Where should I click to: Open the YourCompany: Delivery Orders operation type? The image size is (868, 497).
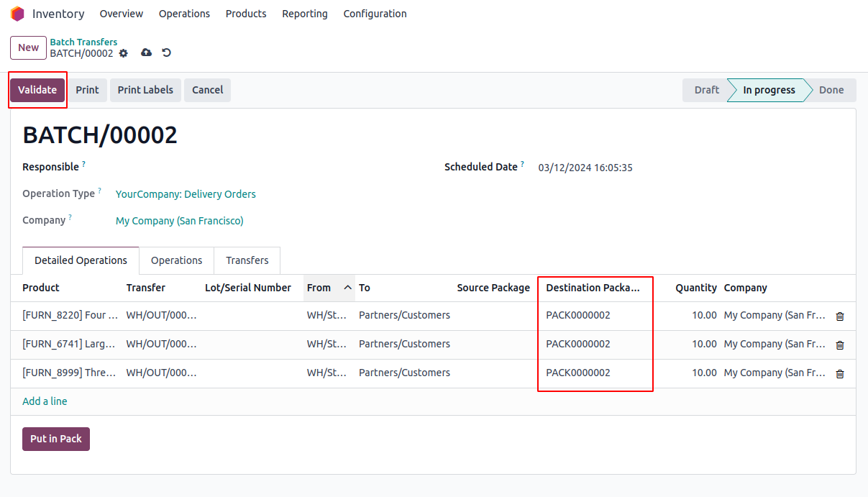[186, 194]
